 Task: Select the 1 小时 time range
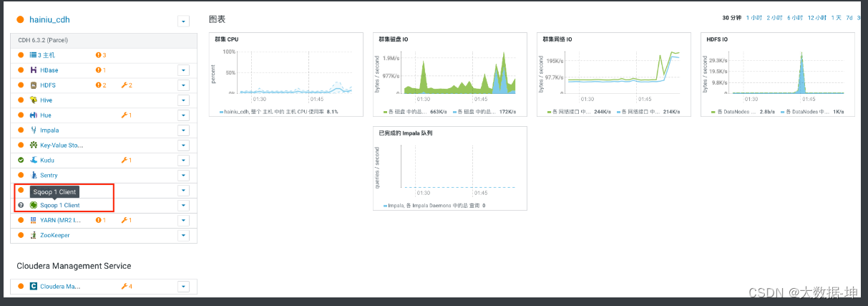(x=754, y=18)
